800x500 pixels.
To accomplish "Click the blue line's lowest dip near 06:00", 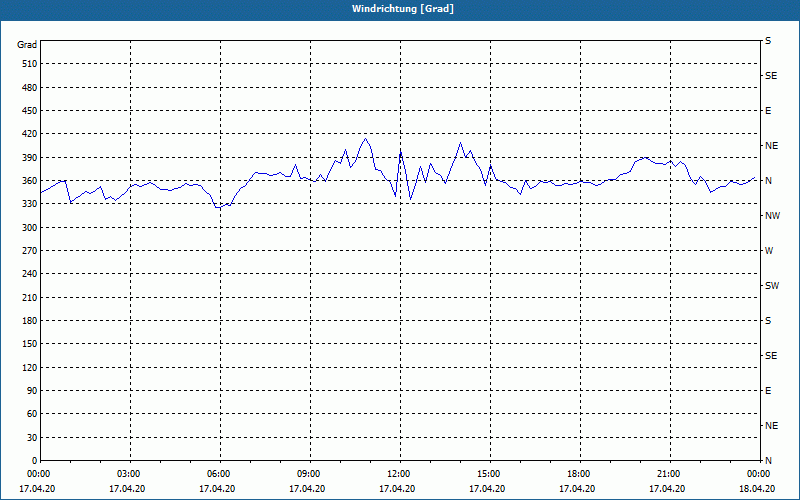I will pos(218,208).
